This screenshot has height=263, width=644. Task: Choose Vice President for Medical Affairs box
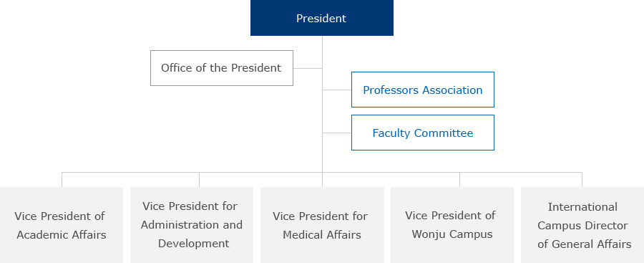pos(322,225)
